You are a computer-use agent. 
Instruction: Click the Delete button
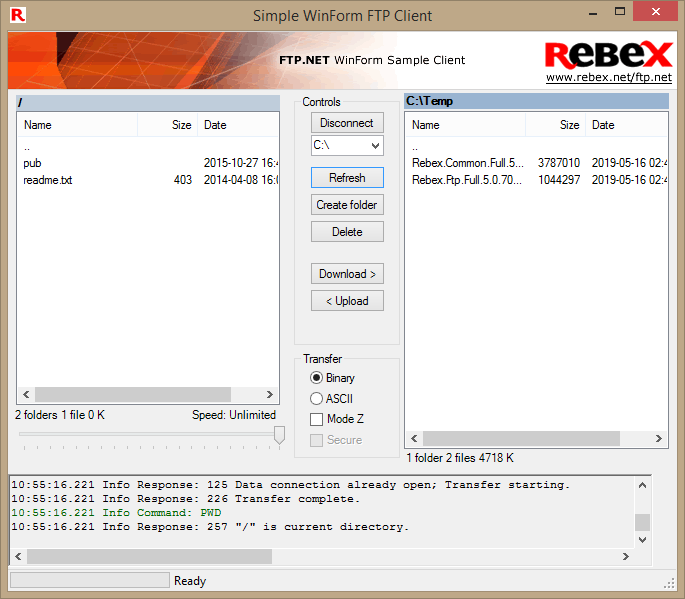click(x=347, y=232)
